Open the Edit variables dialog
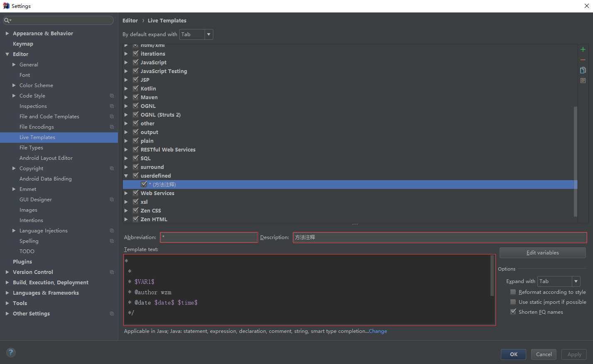This screenshot has width=593, height=364. pyautogui.click(x=542, y=253)
